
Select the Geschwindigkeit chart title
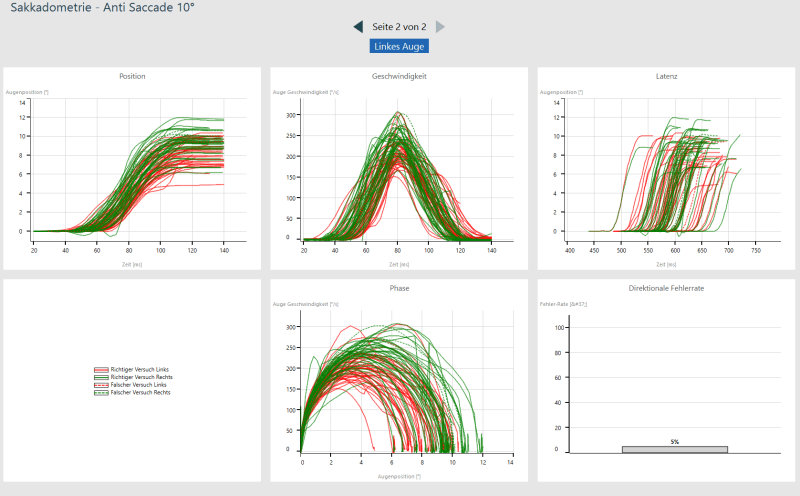399,76
